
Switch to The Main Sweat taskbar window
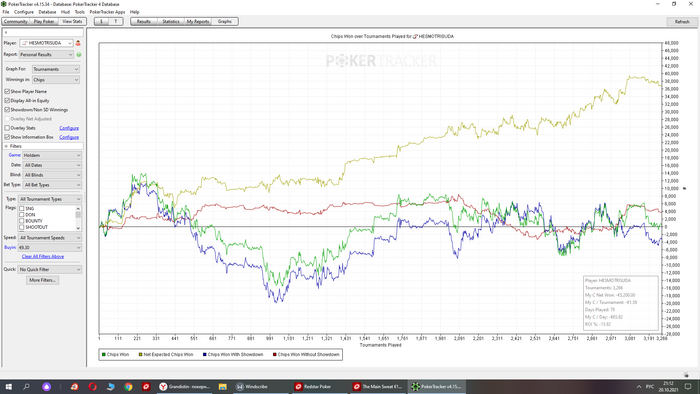tap(377, 386)
